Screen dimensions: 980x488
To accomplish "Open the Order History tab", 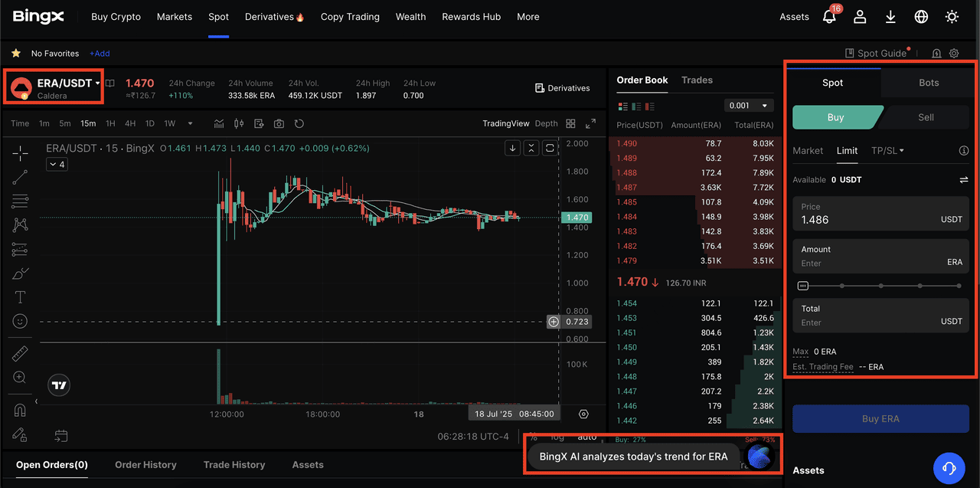I will coord(145,464).
